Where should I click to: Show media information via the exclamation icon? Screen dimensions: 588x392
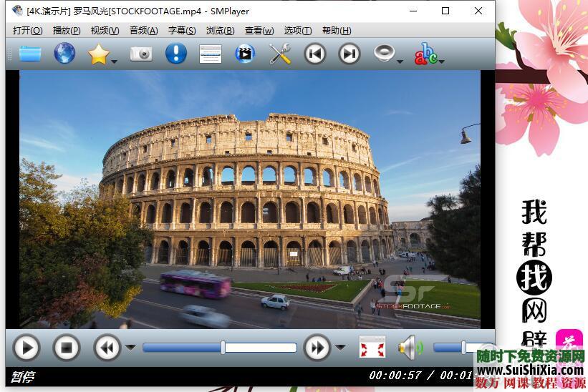[175, 54]
